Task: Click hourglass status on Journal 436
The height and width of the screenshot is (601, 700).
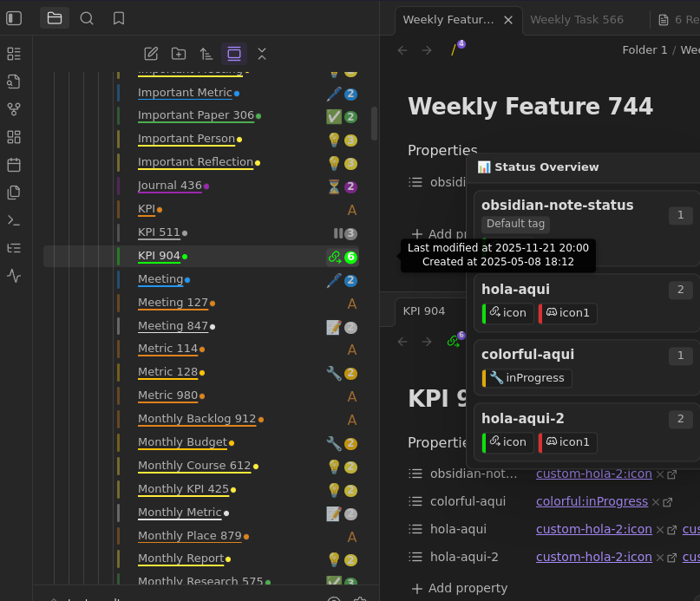Action: pyautogui.click(x=333, y=186)
